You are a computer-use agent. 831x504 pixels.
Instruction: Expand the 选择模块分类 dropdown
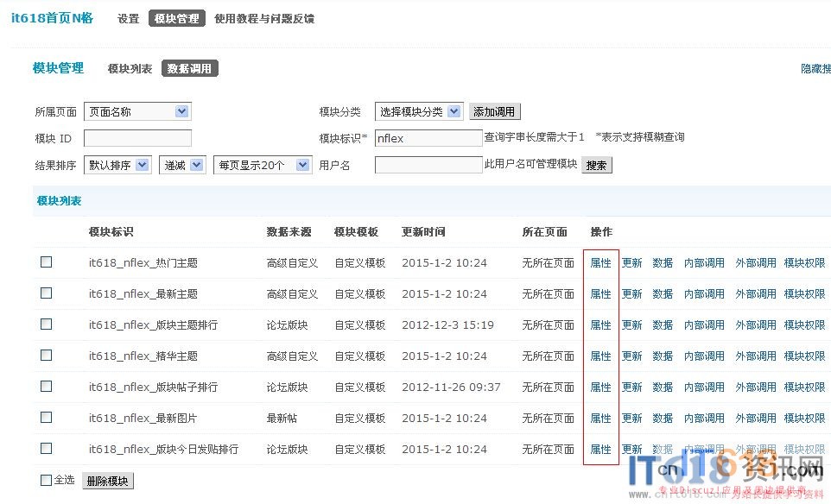[419, 111]
